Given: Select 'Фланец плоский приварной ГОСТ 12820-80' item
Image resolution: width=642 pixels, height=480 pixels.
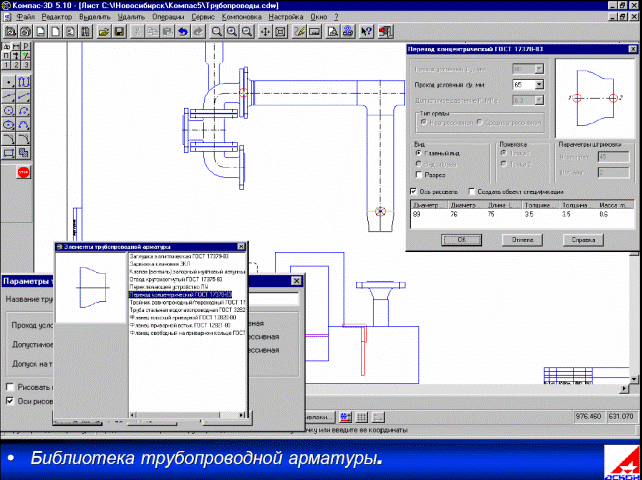Looking at the screenshot, I should (x=182, y=317).
